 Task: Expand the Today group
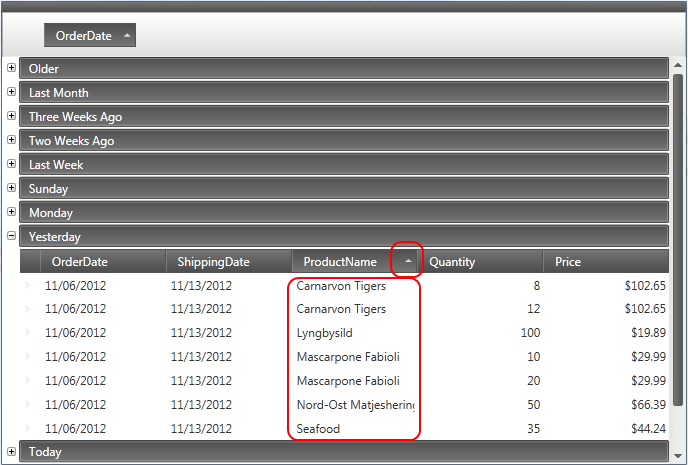click(11, 451)
